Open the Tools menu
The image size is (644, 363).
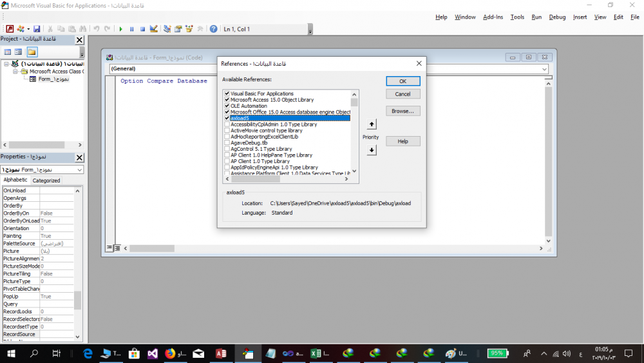point(517,17)
